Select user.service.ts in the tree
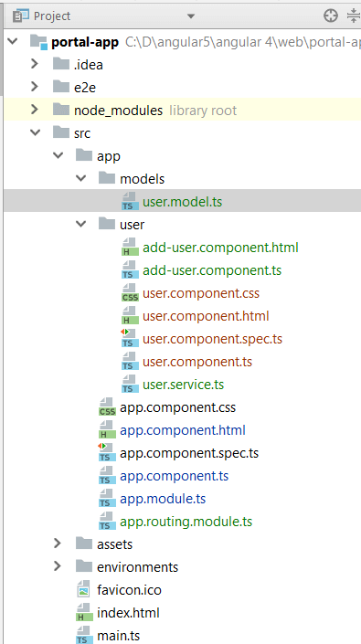 coord(183,385)
